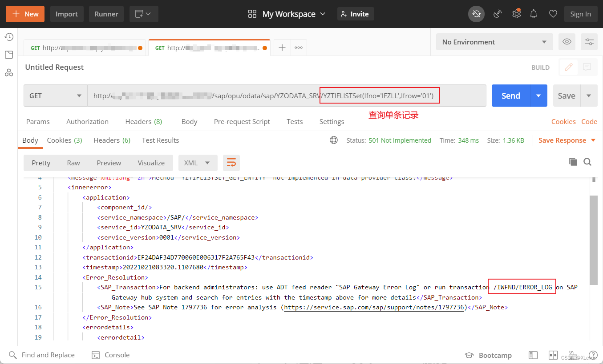Expand the Save button dropdown arrow

pyautogui.click(x=589, y=96)
